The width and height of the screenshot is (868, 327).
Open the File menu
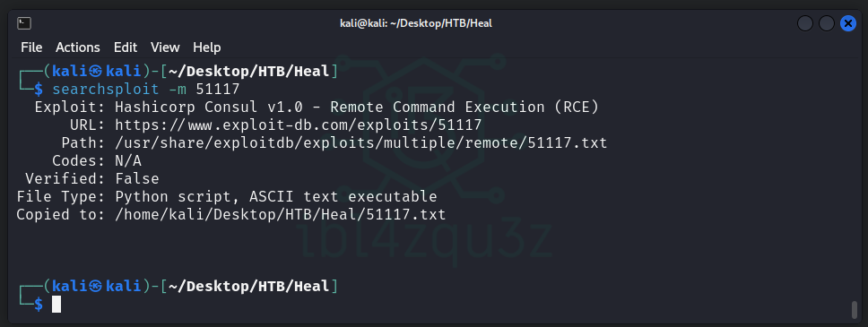tap(31, 47)
